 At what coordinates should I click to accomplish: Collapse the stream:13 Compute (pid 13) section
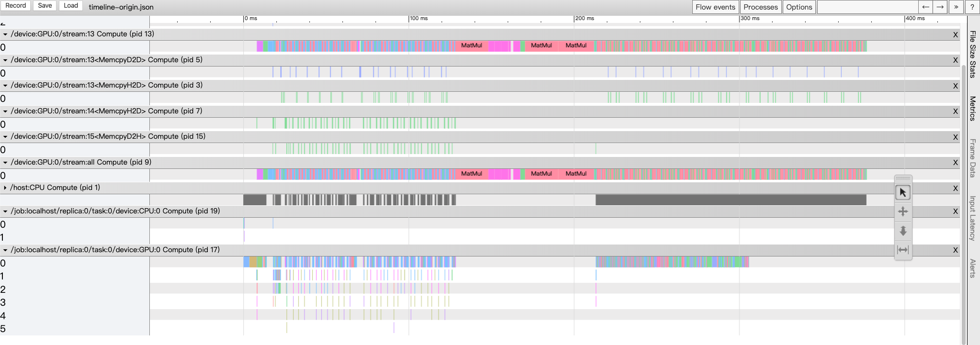[x=5, y=34]
